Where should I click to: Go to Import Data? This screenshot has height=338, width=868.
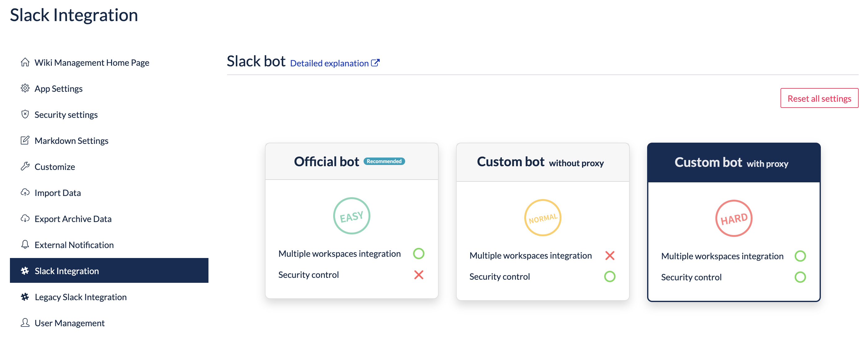pyautogui.click(x=109, y=193)
